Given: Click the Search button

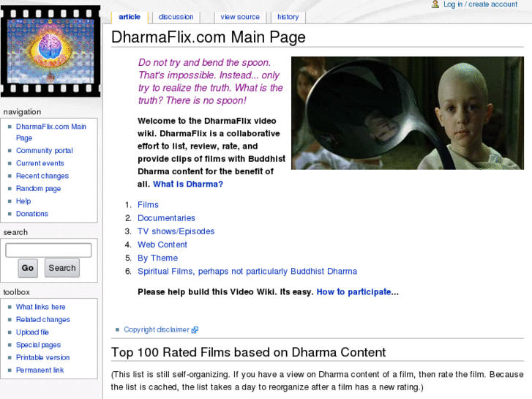Looking at the screenshot, I should [x=62, y=268].
